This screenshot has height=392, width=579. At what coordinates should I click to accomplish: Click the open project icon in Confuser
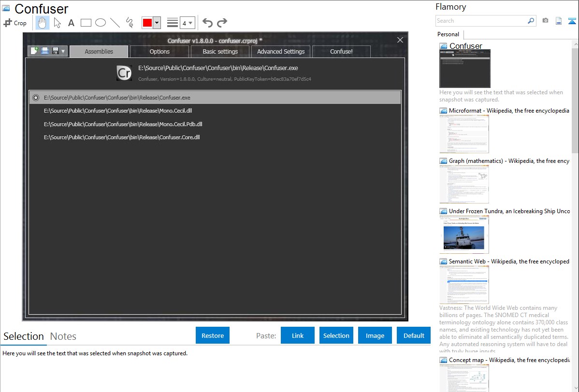click(45, 51)
